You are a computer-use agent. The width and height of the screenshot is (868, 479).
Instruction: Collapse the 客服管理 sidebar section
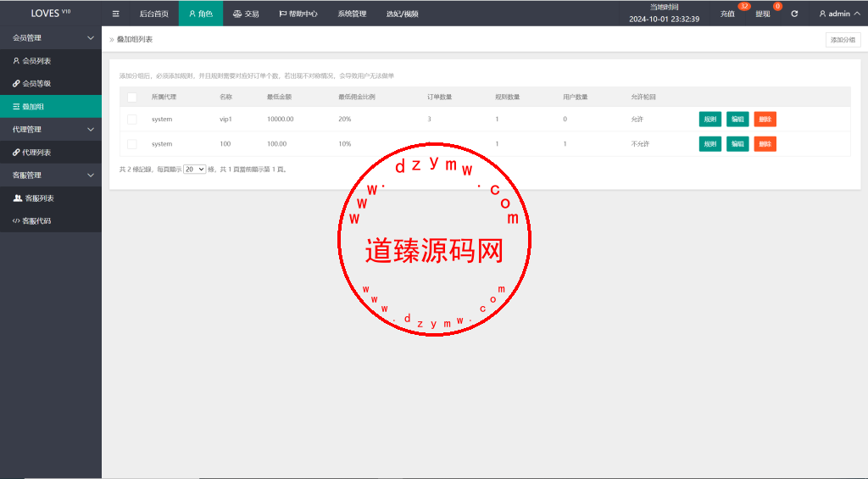coord(51,175)
